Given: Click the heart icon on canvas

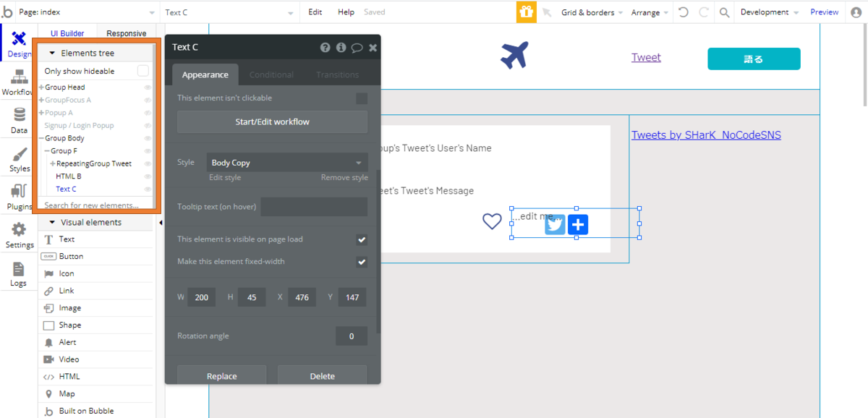Looking at the screenshot, I should tap(492, 221).
